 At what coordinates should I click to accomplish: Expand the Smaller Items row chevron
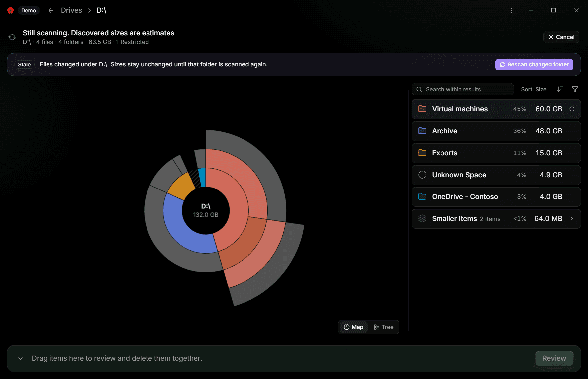[572, 219]
